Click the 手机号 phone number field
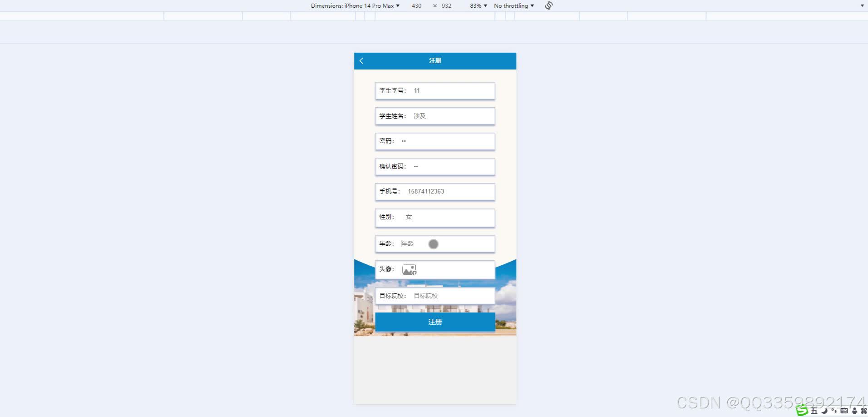 pos(435,192)
